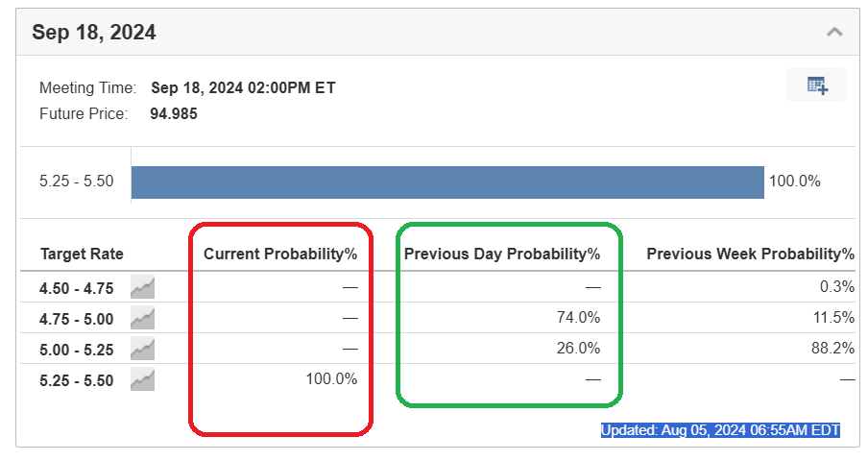The image size is (868, 461).
Task: Click the Current Probability% column header
Action: point(280,255)
